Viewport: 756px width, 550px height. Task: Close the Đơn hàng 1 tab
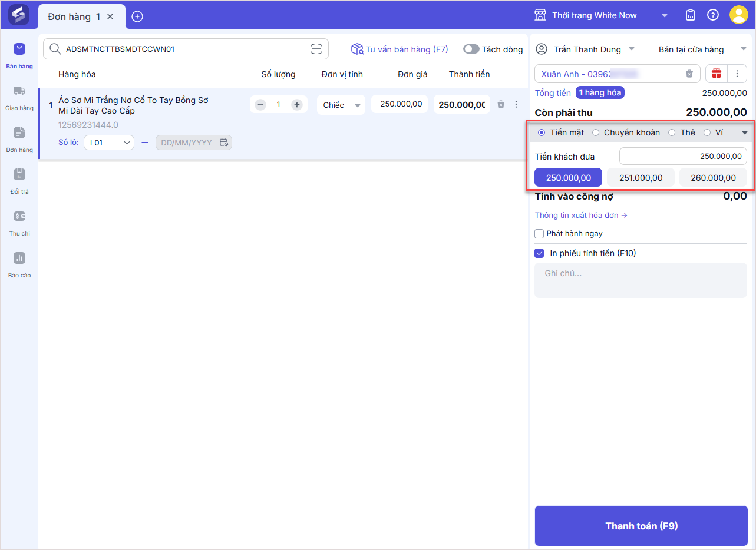[110, 16]
